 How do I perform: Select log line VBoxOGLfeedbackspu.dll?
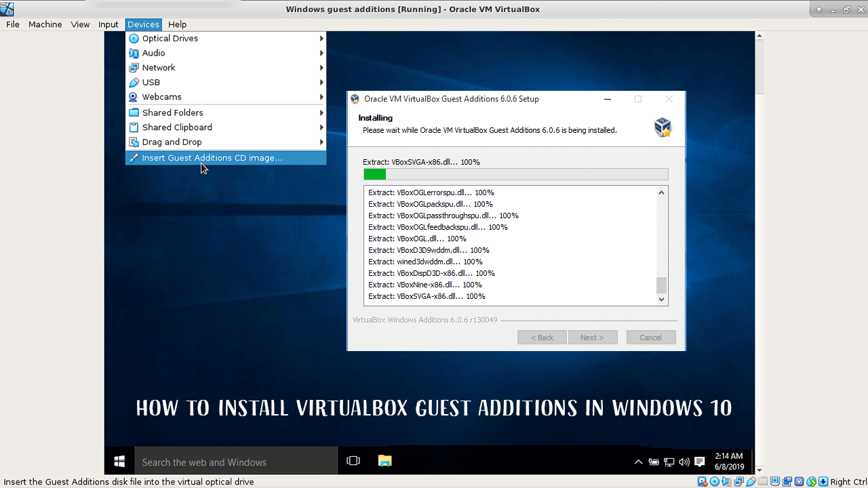(x=438, y=227)
